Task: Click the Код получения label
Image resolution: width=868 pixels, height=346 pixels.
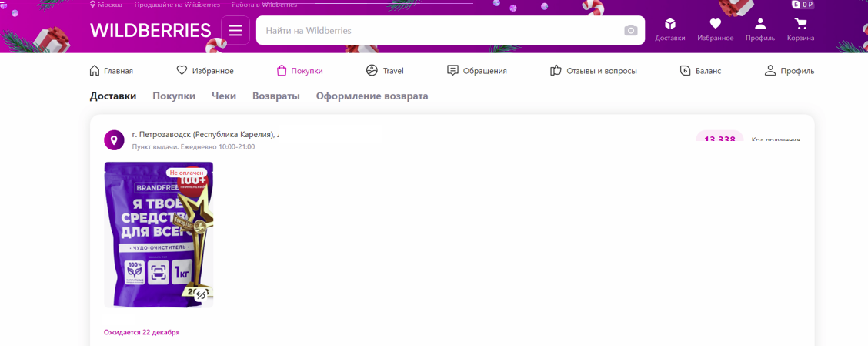Action: tap(776, 139)
